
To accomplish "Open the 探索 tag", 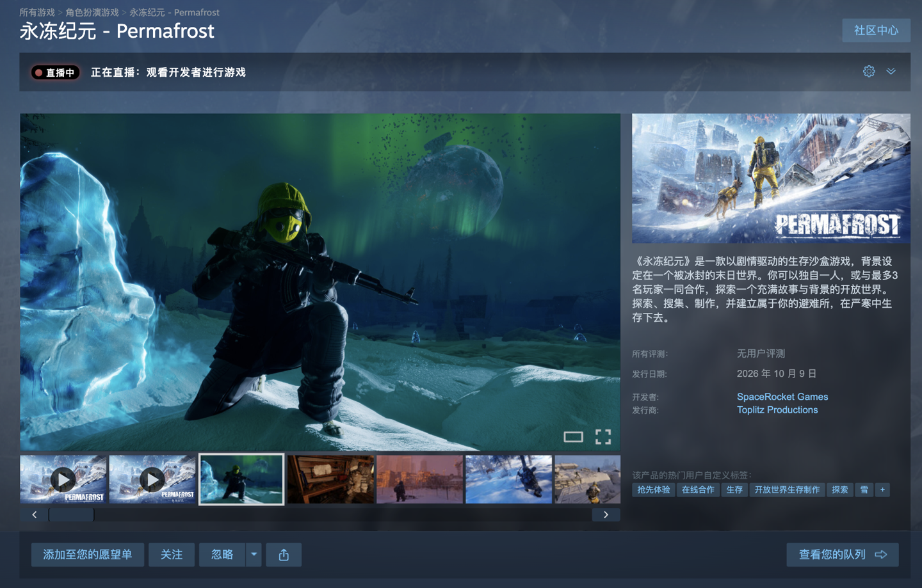I will tap(840, 490).
